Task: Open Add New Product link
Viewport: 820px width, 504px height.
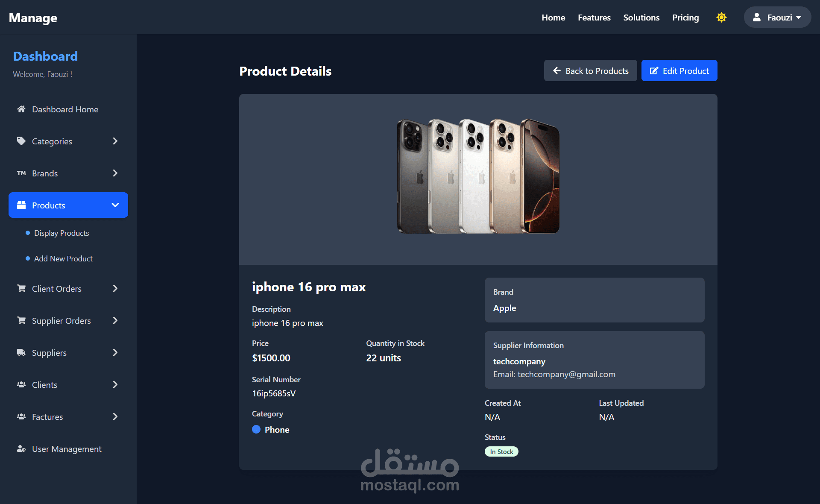Action: (63, 258)
